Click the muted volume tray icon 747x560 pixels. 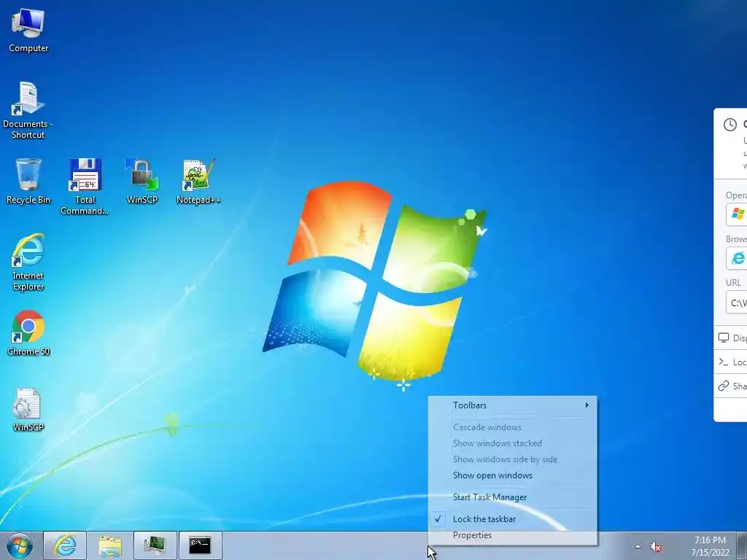point(656,547)
